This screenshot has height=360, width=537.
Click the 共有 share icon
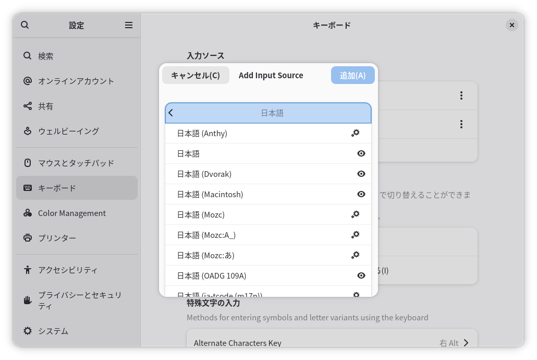[x=27, y=106]
